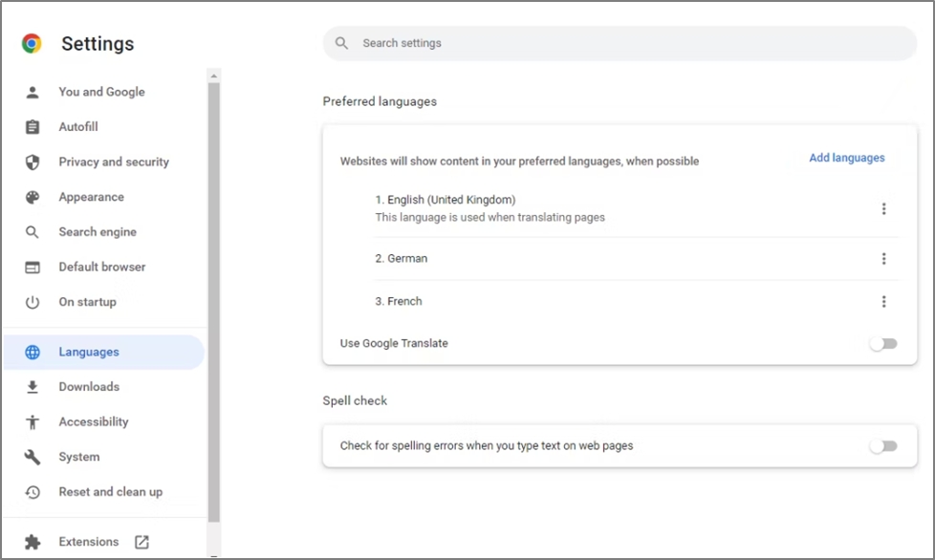The width and height of the screenshot is (935, 560).
Task: Click the You and Google person icon
Action: (x=33, y=92)
